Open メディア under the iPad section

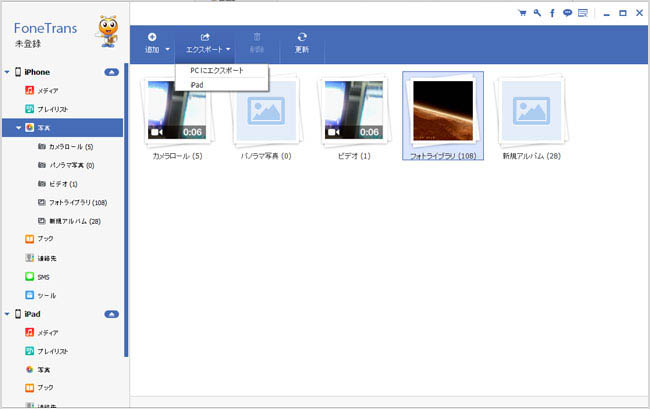tap(48, 332)
